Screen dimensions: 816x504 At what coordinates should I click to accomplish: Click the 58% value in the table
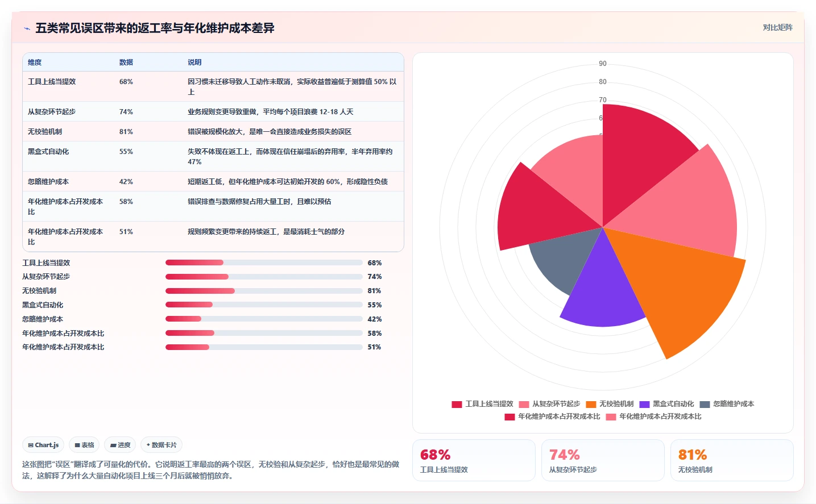pos(126,202)
